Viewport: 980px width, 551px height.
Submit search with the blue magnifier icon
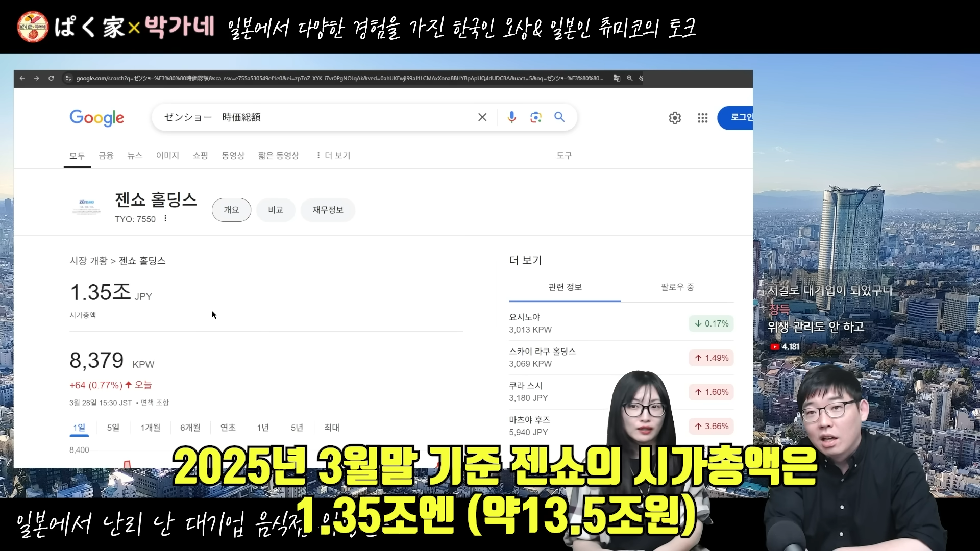(x=559, y=117)
